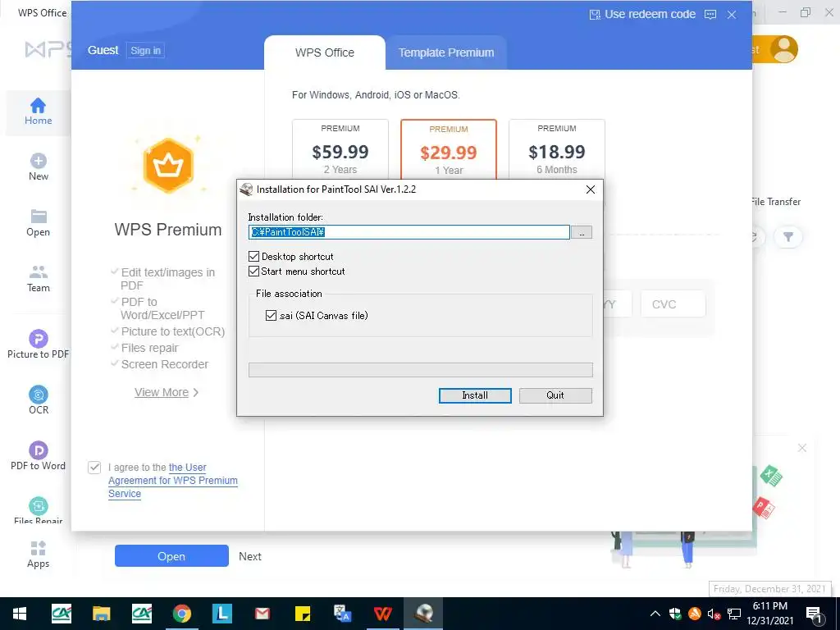This screenshot has height=630, width=840.
Task: Open Windows Start menu
Action: [x=20, y=614]
